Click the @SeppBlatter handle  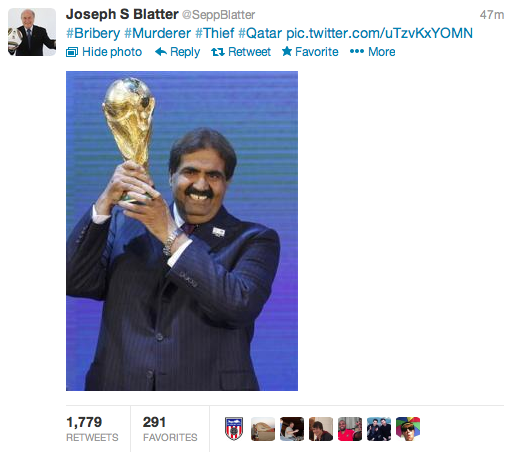(x=218, y=15)
